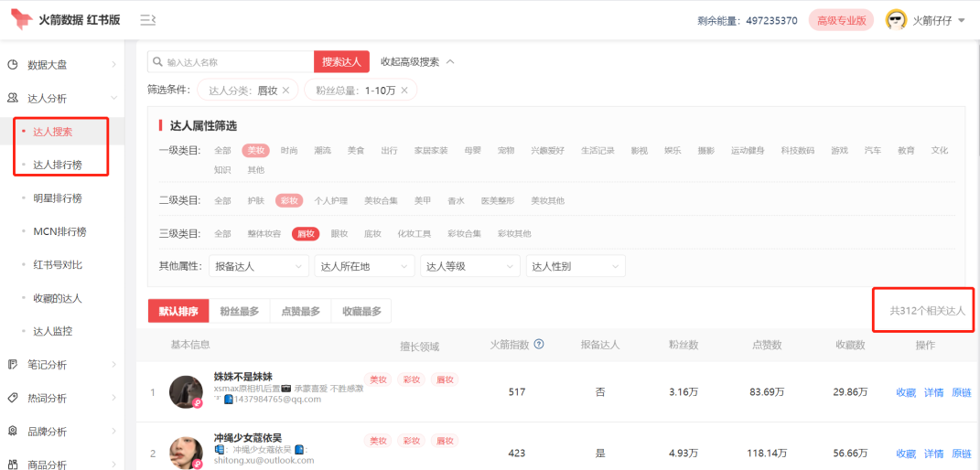Screen dimensions: 980x470
Task: Select 美食 first-level category
Action: coord(356,151)
